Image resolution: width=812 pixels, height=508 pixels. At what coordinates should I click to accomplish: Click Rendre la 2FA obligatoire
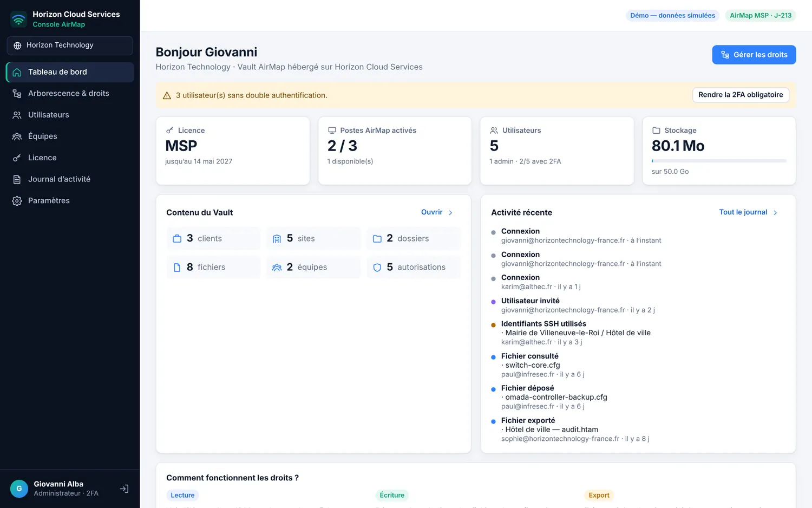[x=741, y=95]
